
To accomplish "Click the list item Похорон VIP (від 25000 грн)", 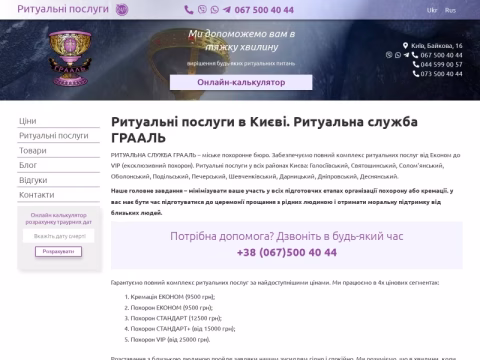I will click(x=170, y=340).
